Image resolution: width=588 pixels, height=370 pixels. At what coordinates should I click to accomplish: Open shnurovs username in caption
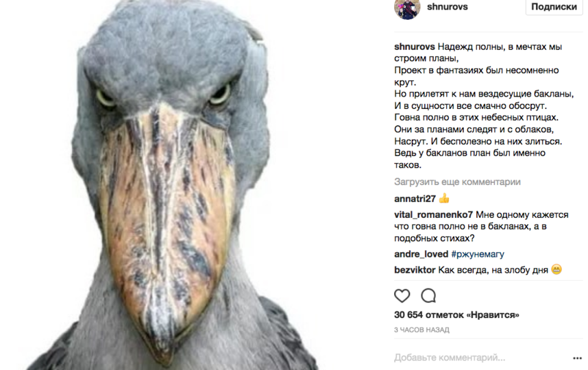pos(415,47)
